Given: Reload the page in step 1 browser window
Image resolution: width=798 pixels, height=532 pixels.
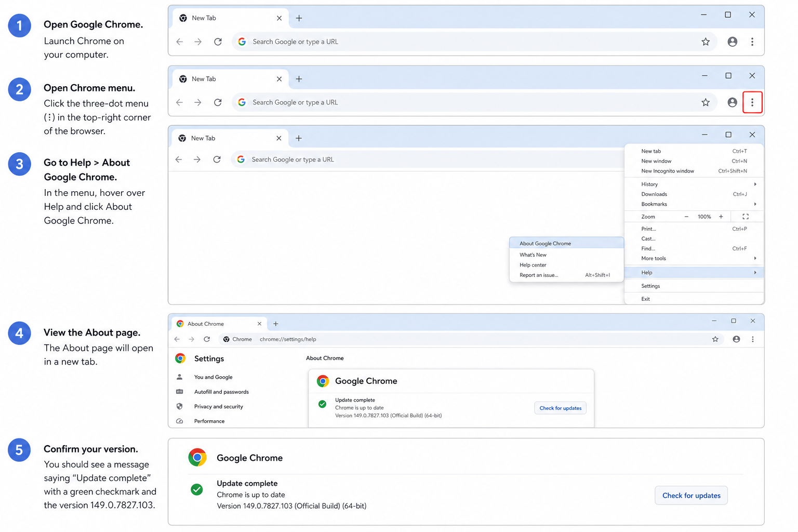Looking at the screenshot, I should tap(218, 42).
